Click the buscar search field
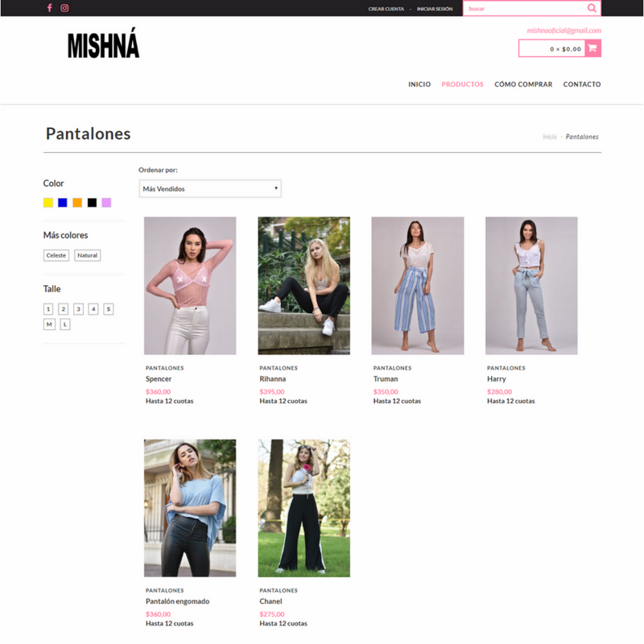This screenshot has width=644, height=644. point(526,8)
